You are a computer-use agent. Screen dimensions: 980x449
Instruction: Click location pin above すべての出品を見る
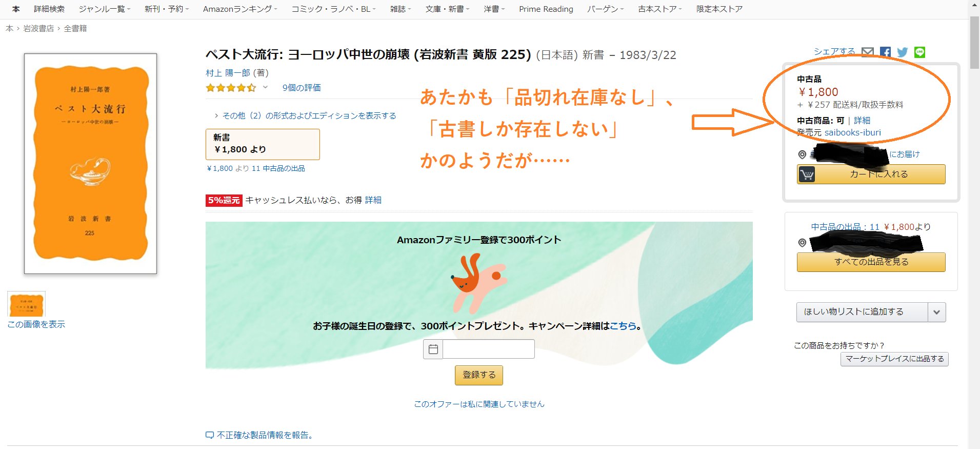(802, 243)
